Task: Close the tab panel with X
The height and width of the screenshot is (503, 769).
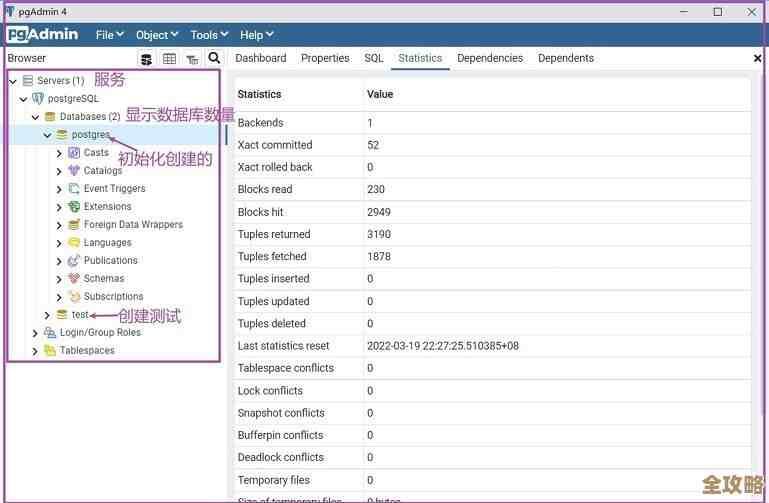Action: 757,58
